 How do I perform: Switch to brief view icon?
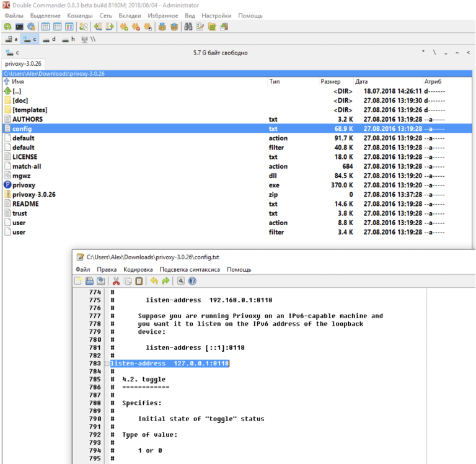click(x=45, y=27)
